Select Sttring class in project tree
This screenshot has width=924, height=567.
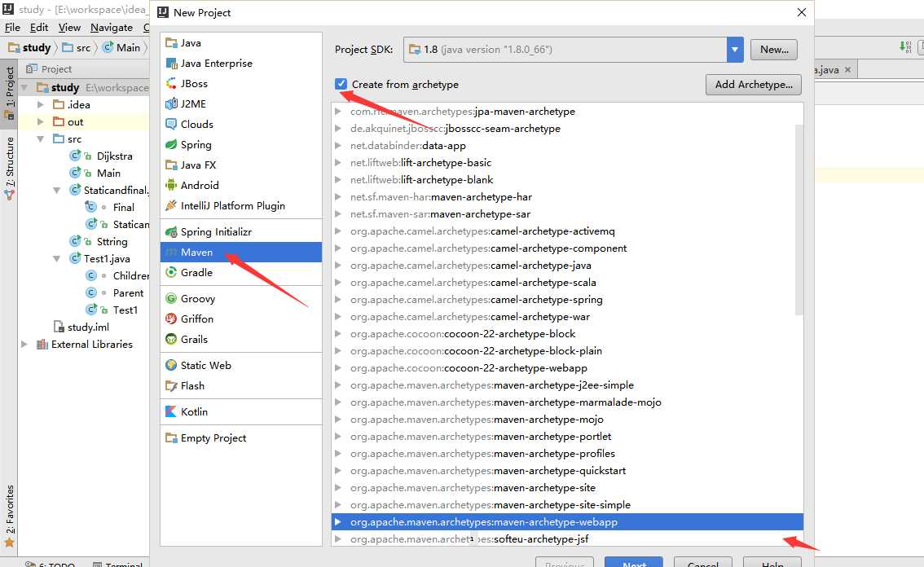pyautogui.click(x=112, y=241)
